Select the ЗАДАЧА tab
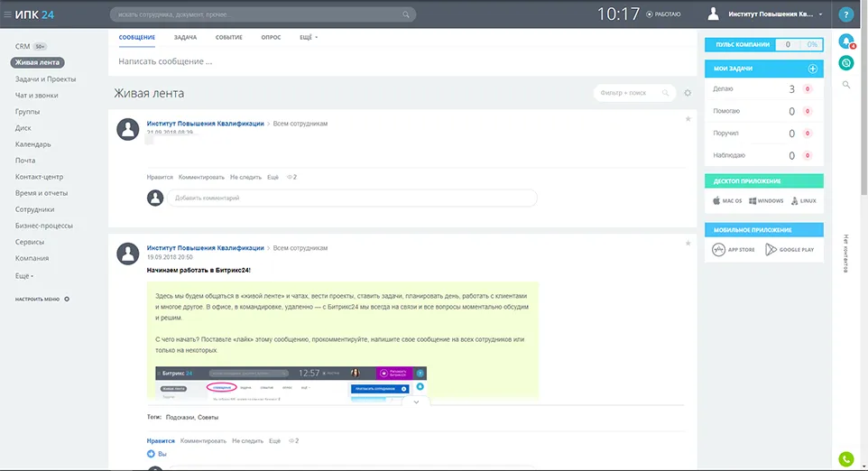 point(186,37)
